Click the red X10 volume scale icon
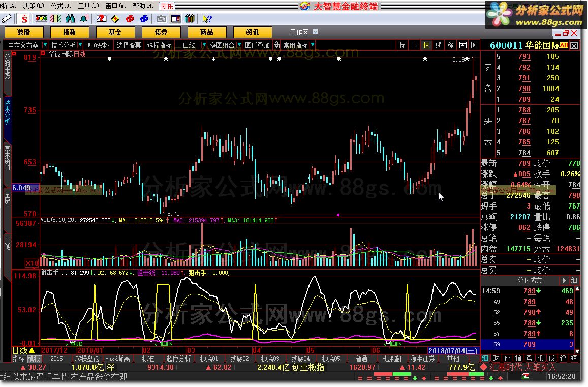 coord(32,263)
